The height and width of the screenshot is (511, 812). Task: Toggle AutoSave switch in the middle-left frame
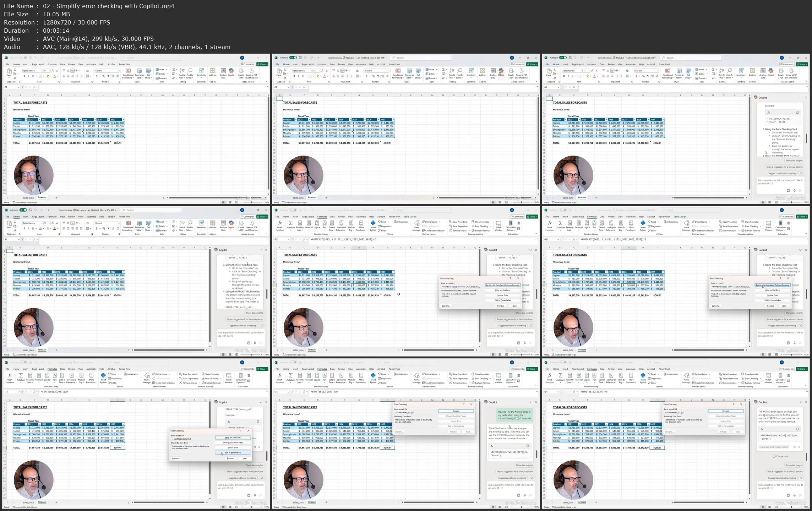pyautogui.click(x=23, y=210)
